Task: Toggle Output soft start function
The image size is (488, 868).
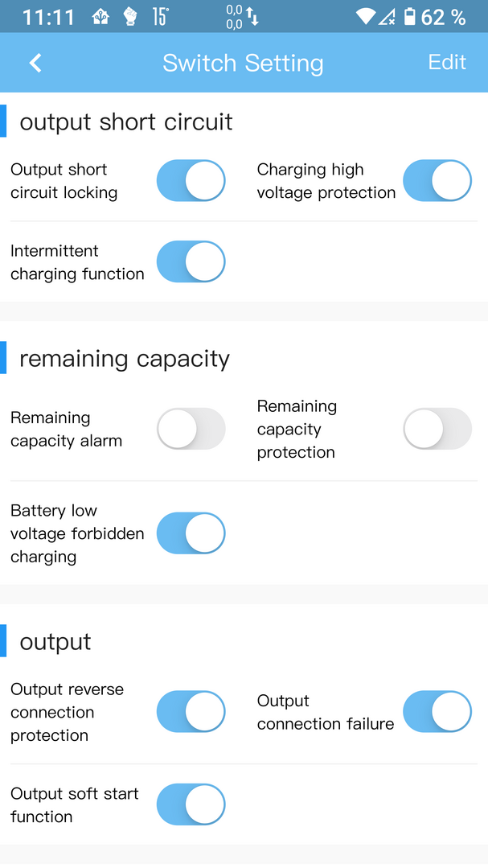Action: click(x=191, y=804)
